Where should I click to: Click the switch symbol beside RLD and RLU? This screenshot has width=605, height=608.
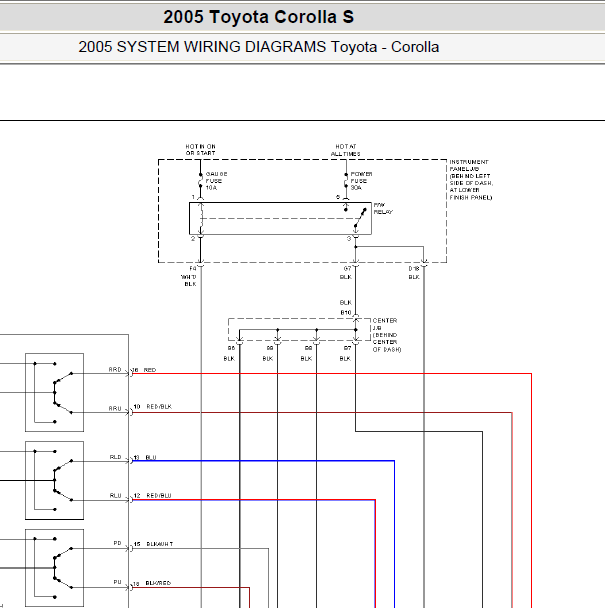54,480
